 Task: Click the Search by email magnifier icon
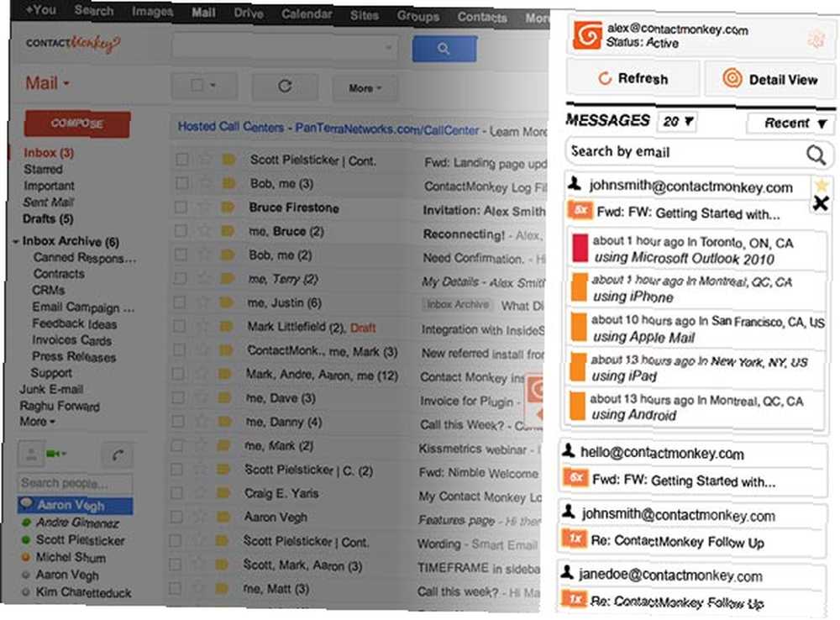coord(816,155)
